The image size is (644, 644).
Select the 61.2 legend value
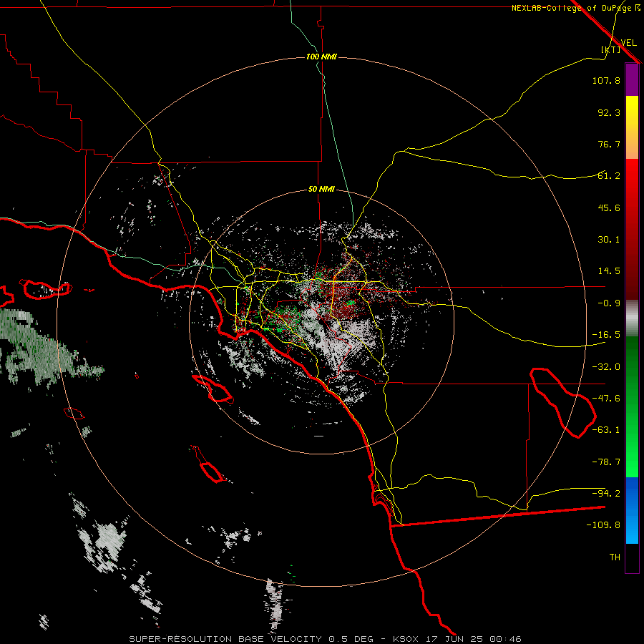(x=609, y=176)
